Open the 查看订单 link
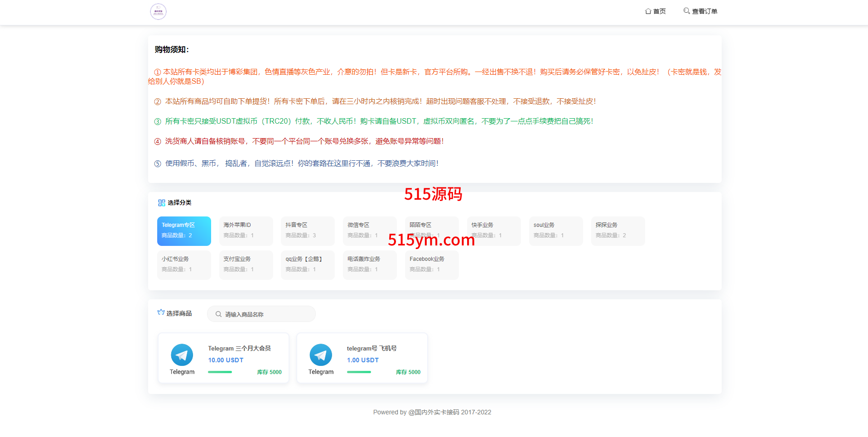868x437 pixels. (704, 11)
